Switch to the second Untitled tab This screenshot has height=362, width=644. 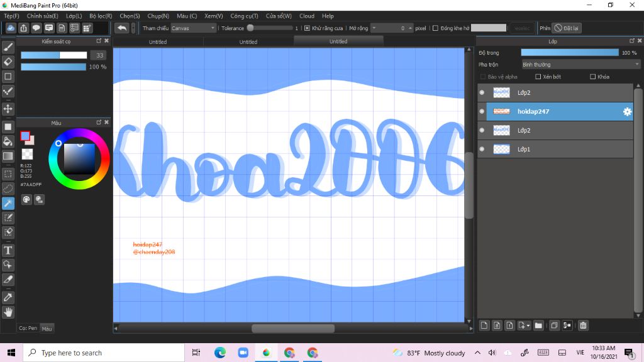[248, 42]
